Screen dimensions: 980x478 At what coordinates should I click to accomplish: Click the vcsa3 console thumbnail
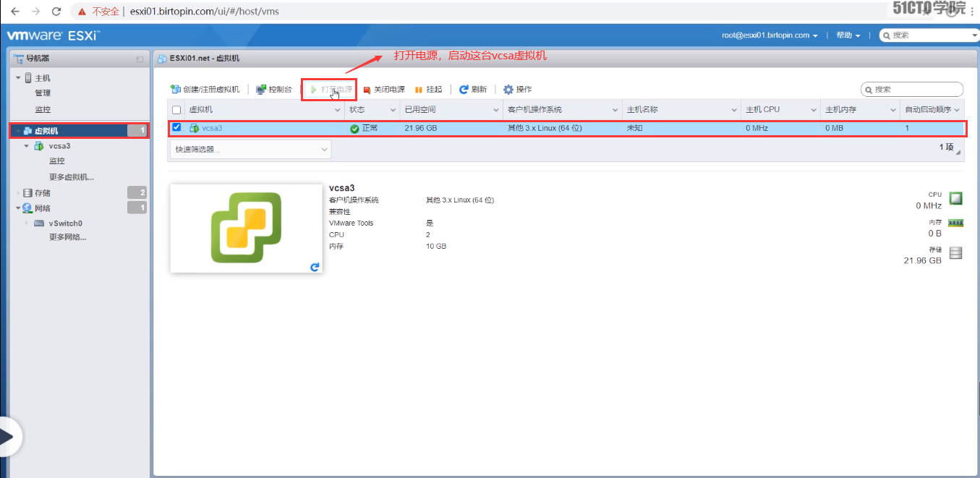[246, 228]
